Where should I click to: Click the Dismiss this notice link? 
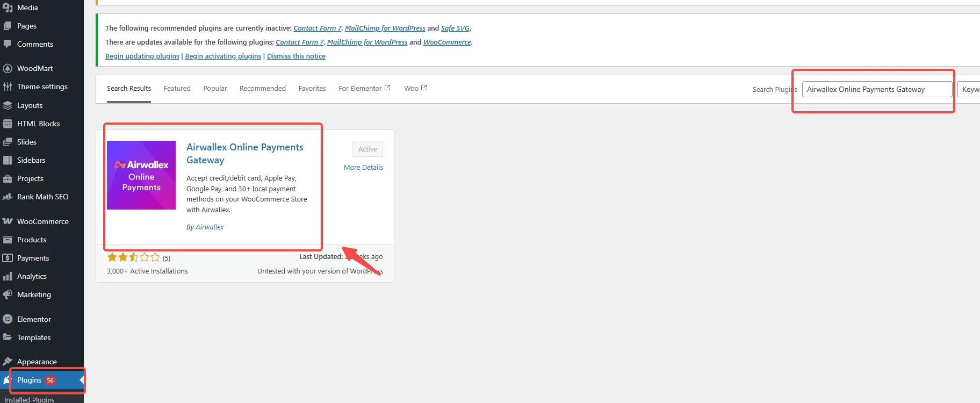tap(296, 56)
